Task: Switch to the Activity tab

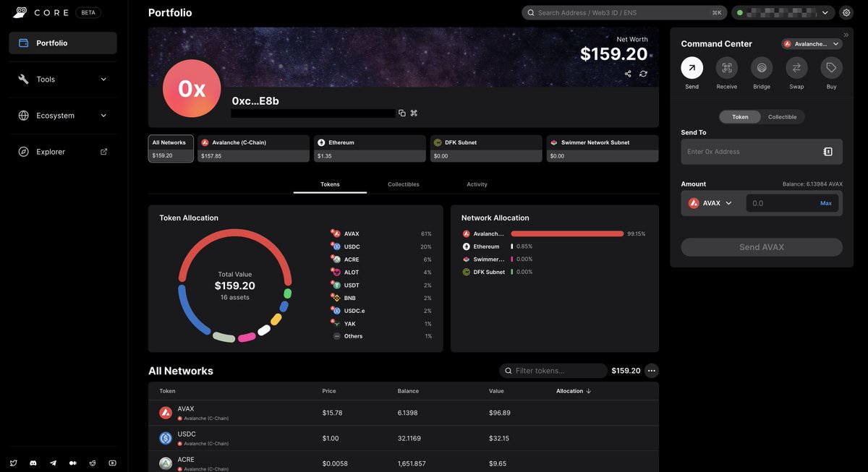Action: [477, 184]
